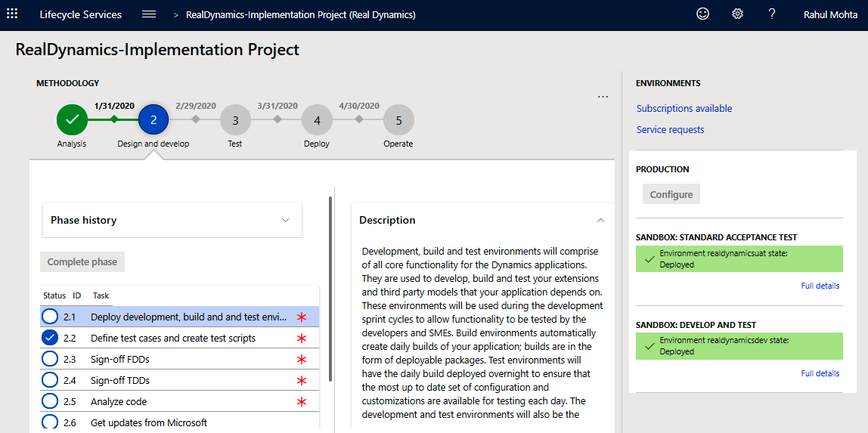Viewport: 868px width, 433px height.
Task: Click the smiley feedback icon
Action: pos(702,14)
